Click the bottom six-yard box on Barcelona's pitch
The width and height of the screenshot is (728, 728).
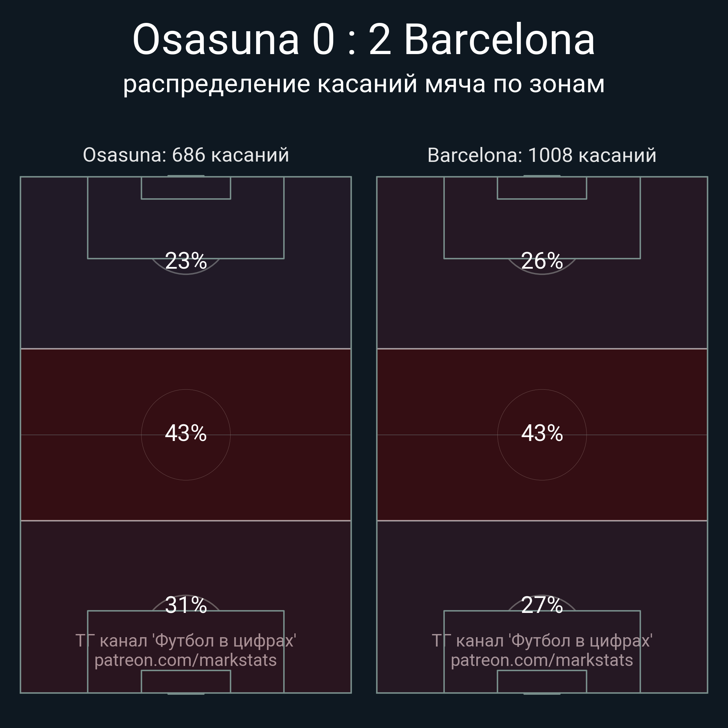pos(542,681)
